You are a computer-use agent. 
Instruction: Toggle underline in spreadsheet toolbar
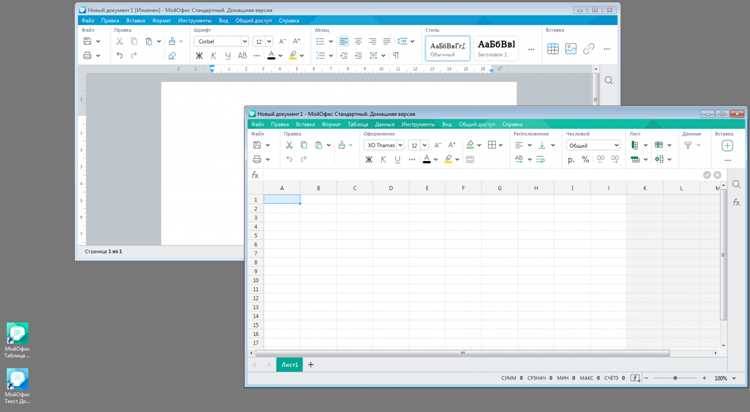(397, 159)
